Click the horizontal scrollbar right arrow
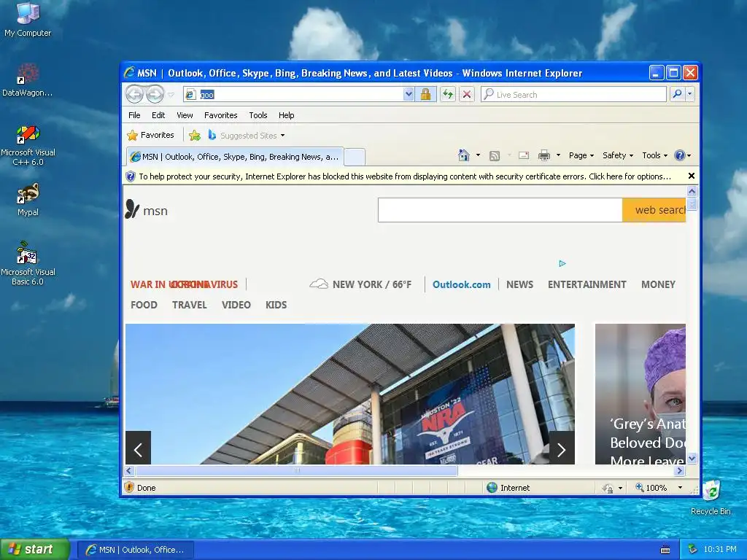The image size is (747, 560). coord(679,470)
